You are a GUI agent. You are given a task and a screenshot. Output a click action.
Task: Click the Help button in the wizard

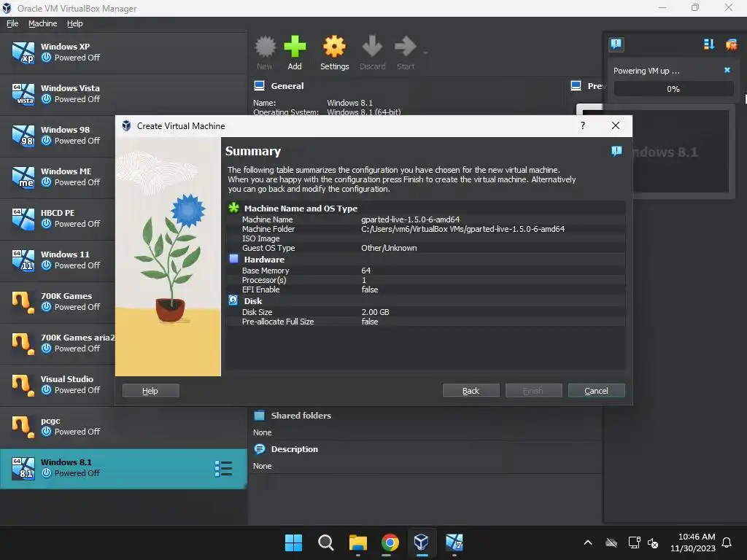pyautogui.click(x=150, y=391)
